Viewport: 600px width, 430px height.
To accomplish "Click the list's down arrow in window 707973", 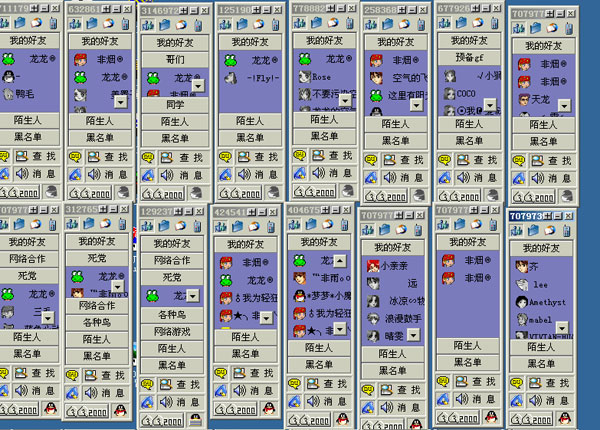I will coord(562,328).
